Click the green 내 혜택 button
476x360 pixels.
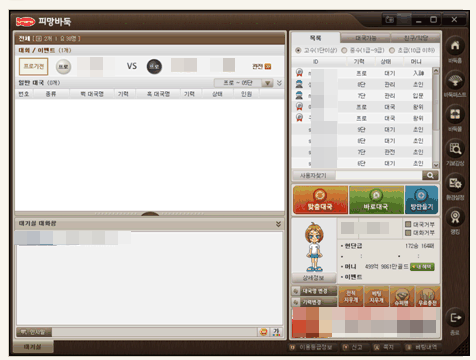point(422,267)
